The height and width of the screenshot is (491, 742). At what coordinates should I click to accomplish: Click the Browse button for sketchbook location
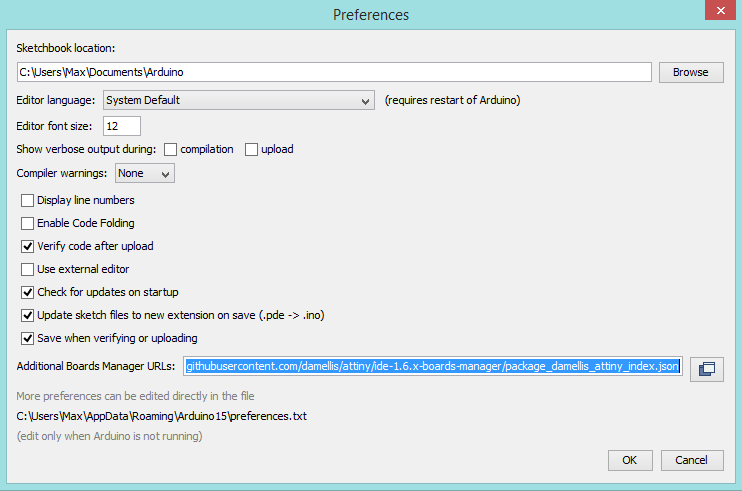[x=690, y=72]
